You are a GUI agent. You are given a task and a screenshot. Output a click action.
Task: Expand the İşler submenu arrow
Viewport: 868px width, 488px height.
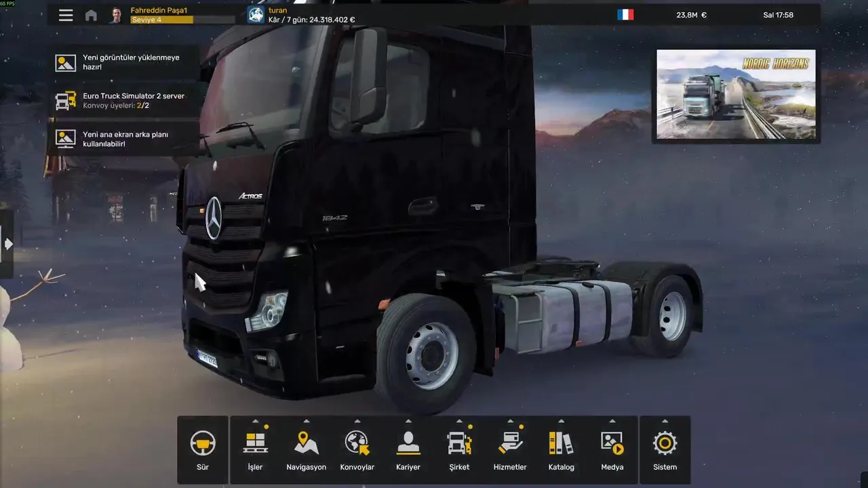click(255, 421)
